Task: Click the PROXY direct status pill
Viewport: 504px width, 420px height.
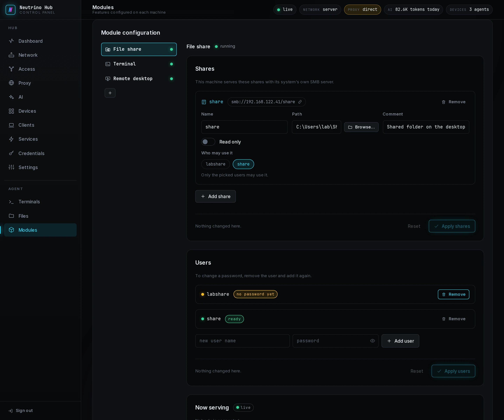Action: 362,10
